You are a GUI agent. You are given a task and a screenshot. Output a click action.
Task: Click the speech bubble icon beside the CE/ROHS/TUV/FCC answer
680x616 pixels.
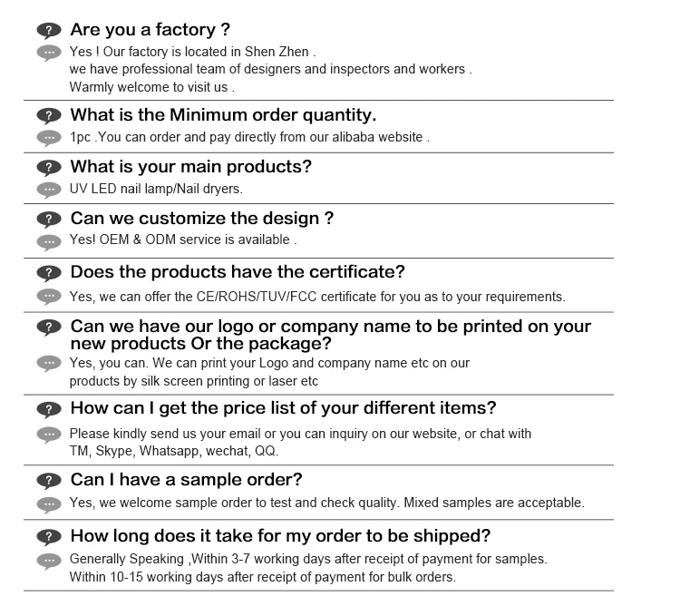[49, 297]
